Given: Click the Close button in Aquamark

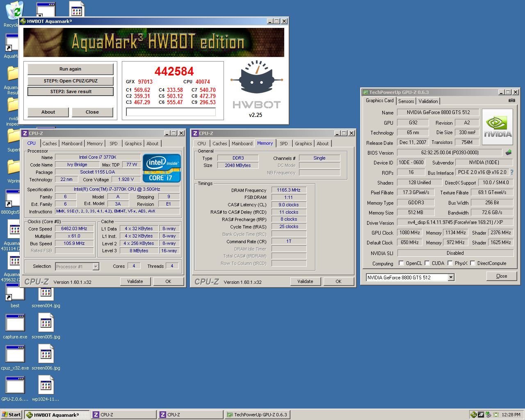Looking at the screenshot, I should tap(92, 112).
